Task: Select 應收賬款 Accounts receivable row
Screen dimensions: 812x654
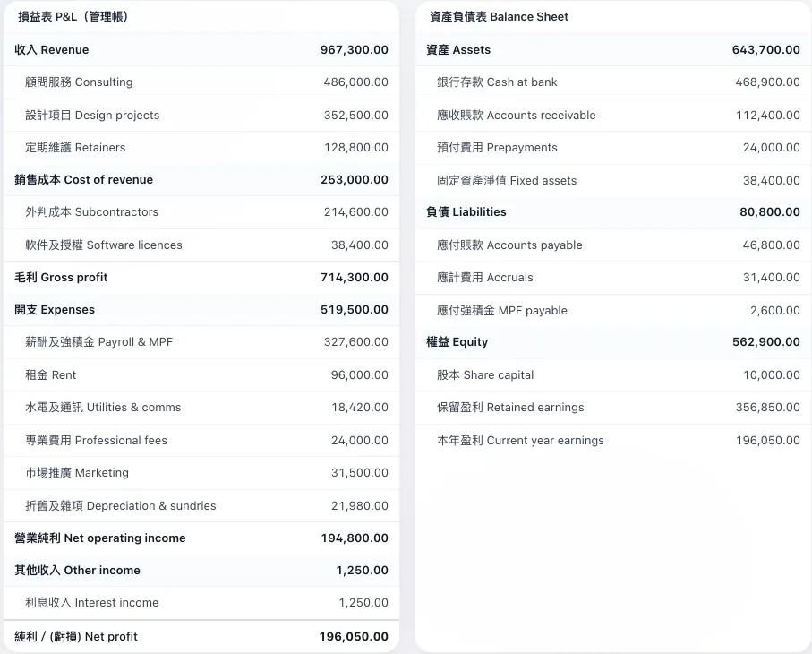Action: [x=613, y=115]
